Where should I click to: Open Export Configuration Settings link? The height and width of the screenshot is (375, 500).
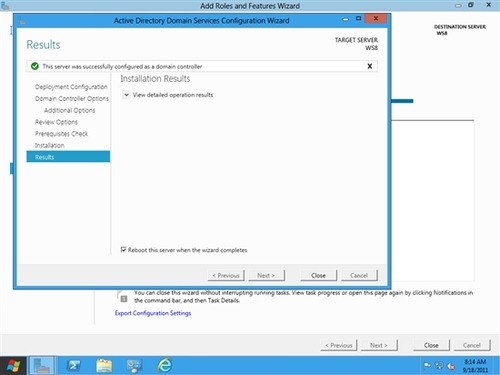click(153, 313)
